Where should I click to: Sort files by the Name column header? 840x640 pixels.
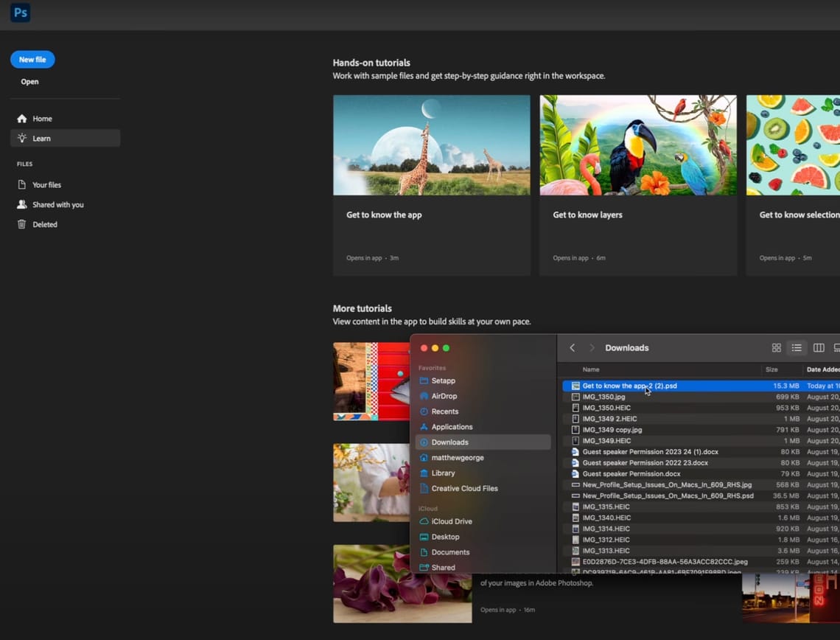[x=591, y=369]
